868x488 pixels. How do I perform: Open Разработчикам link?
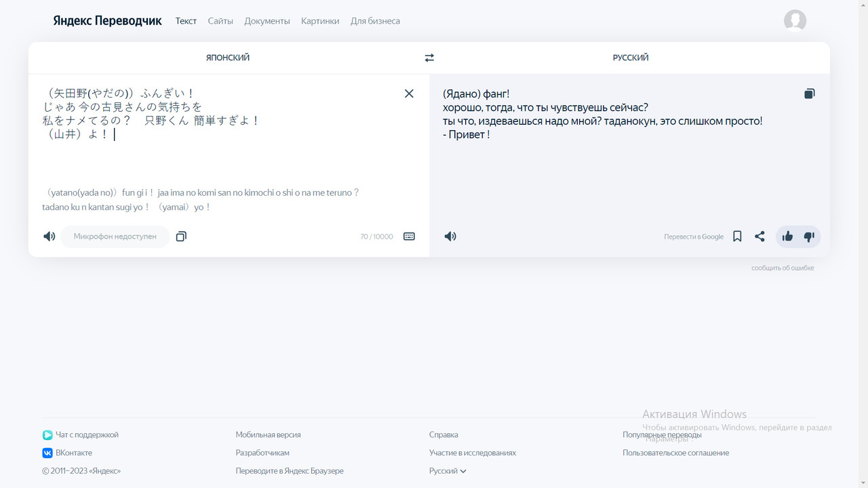pyautogui.click(x=262, y=453)
